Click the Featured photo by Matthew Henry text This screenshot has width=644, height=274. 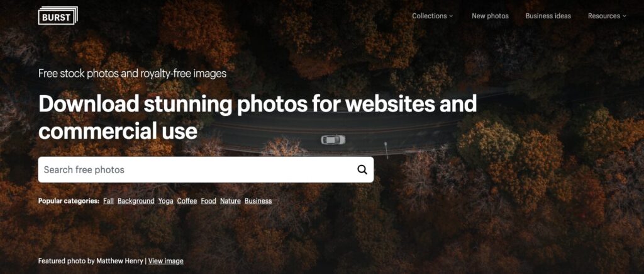tap(91, 261)
